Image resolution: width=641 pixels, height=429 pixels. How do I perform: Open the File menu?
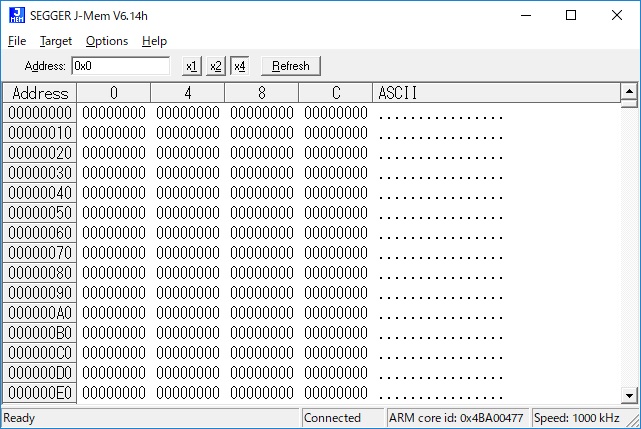(x=17, y=41)
